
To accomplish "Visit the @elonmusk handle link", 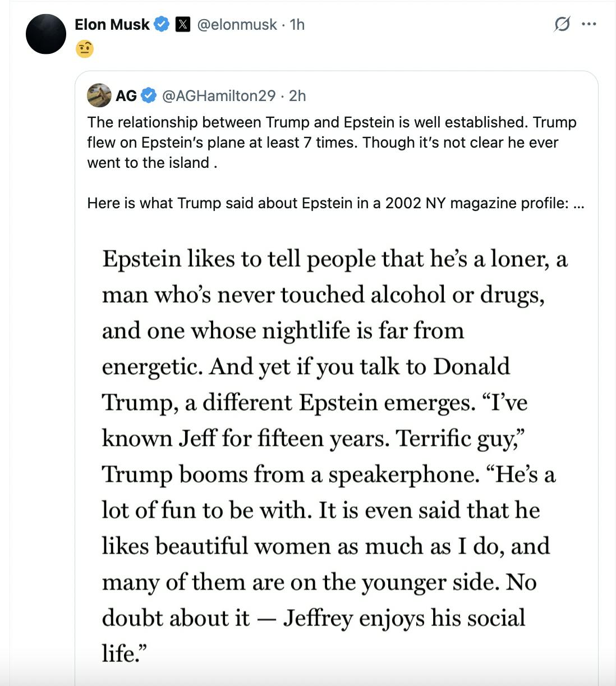I will (x=237, y=24).
